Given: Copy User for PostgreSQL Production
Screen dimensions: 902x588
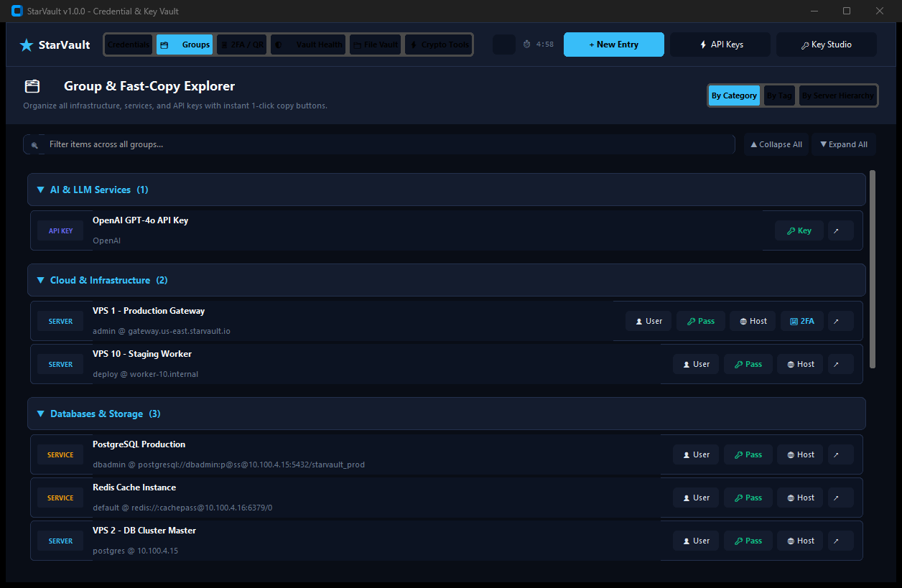Looking at the screenshot, I should (x=696, y=454).
